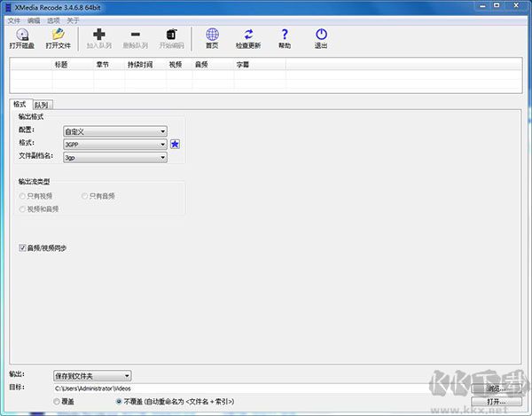Click the Open Disc (打开磁盘) icon
Image resolution: width=532 pixels, height=416 pixels.
click(x=22, y=35)
